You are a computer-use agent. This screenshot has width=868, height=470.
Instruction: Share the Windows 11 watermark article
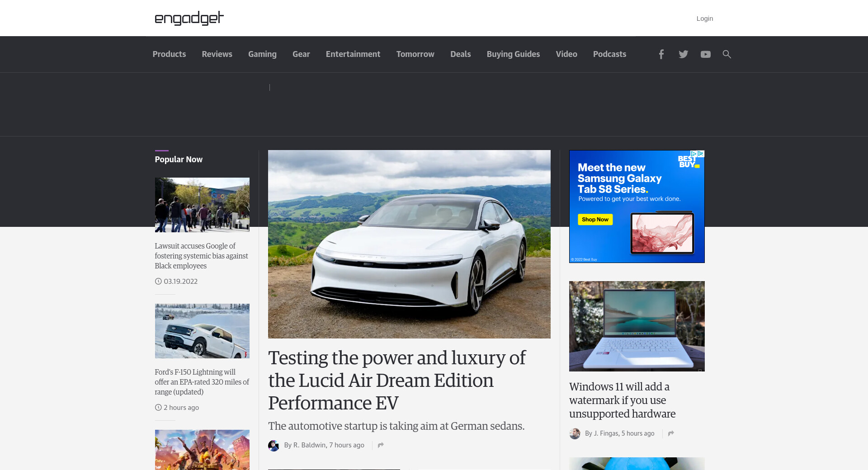[671, 433]
